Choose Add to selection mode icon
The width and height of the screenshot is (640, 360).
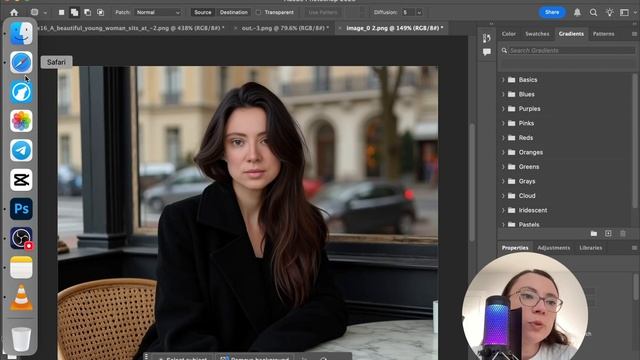coord(74,12)
